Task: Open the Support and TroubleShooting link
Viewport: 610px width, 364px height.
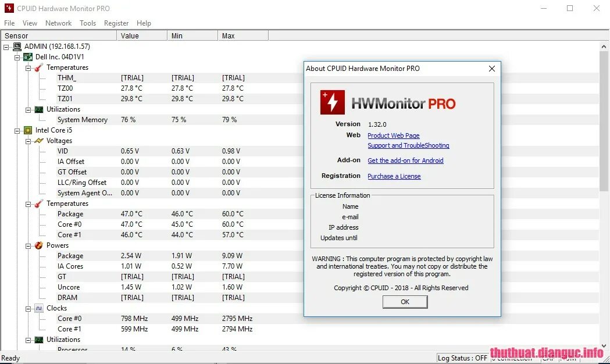Action: coord(408,145)
